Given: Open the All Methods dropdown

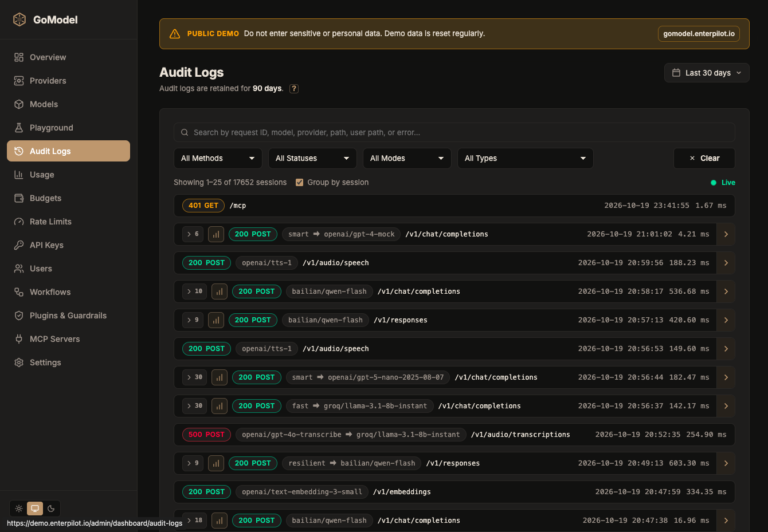Looking at the screenshot, I should pyautogui.click(x=218, y=159).
